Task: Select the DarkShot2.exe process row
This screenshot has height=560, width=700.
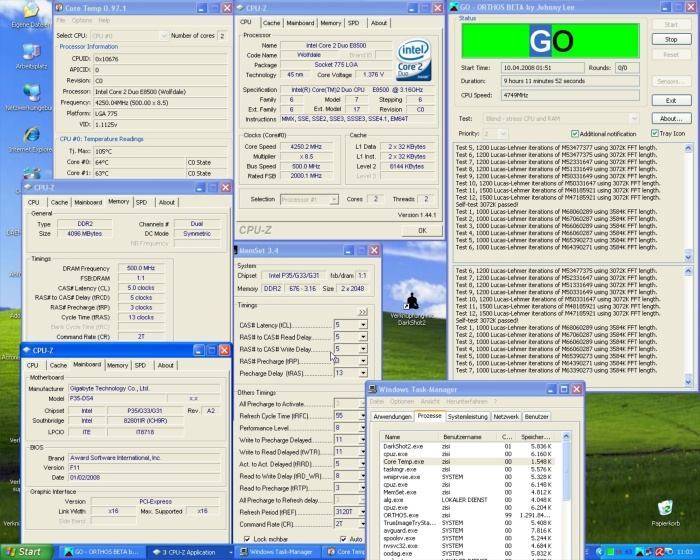Action: point(468,446)
